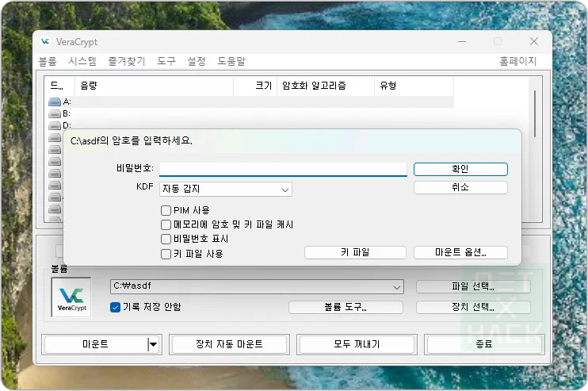Open the 설정 menu
This screenshot has height=391, width=588.
(197, 61)
